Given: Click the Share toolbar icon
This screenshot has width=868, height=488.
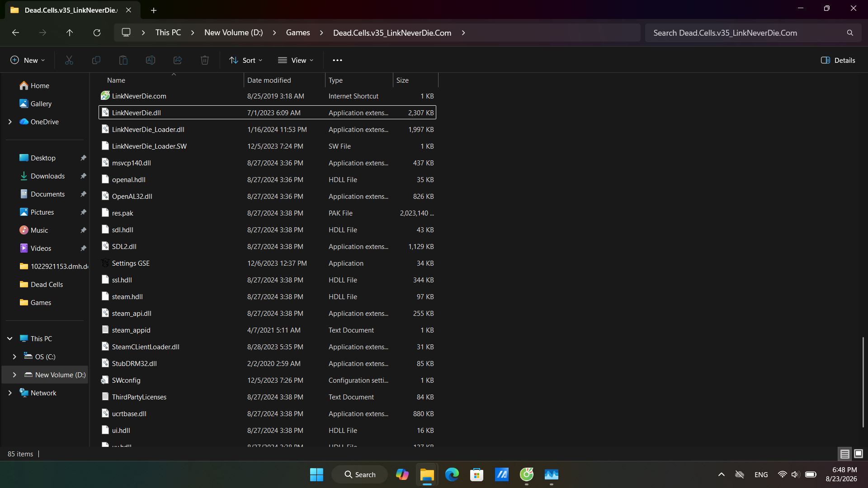Looking at the screenshot, I should [x=178, y=60].
